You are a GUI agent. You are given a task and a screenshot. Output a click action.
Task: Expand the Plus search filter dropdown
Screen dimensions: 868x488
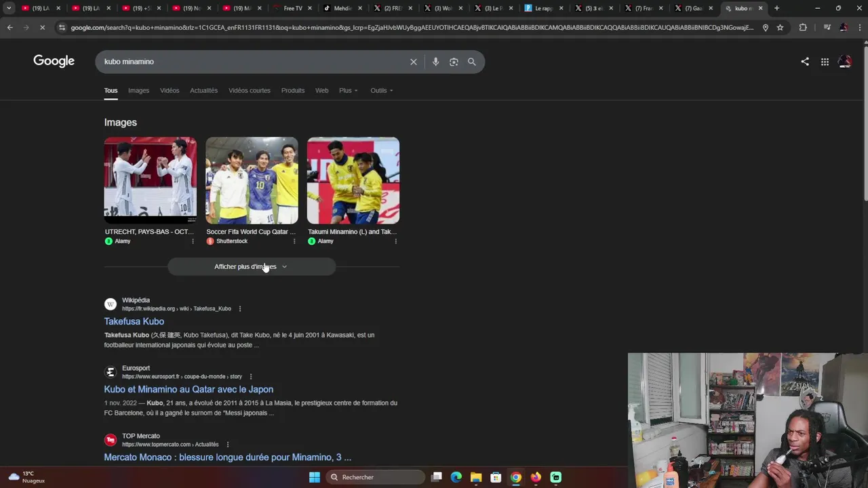pyautogui.click(x=348, y=90)
